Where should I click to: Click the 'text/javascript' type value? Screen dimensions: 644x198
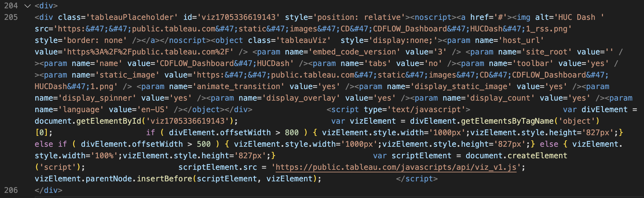[426, 110]
